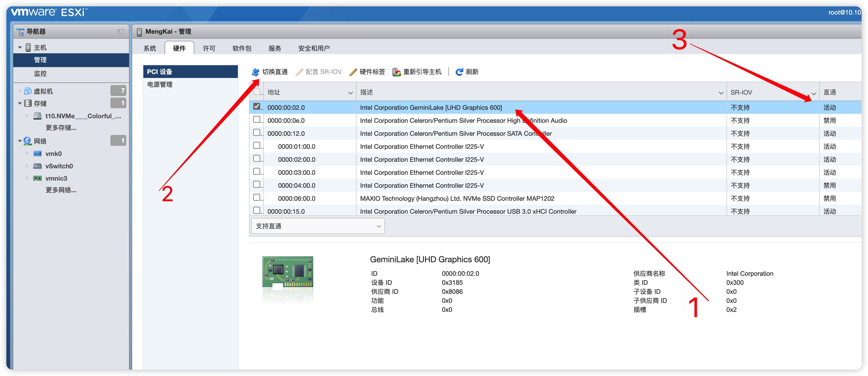The height and width of the screenshot is (376, 868).
Task: Switch to the 系统 tab
Action: tap(150, 48)
